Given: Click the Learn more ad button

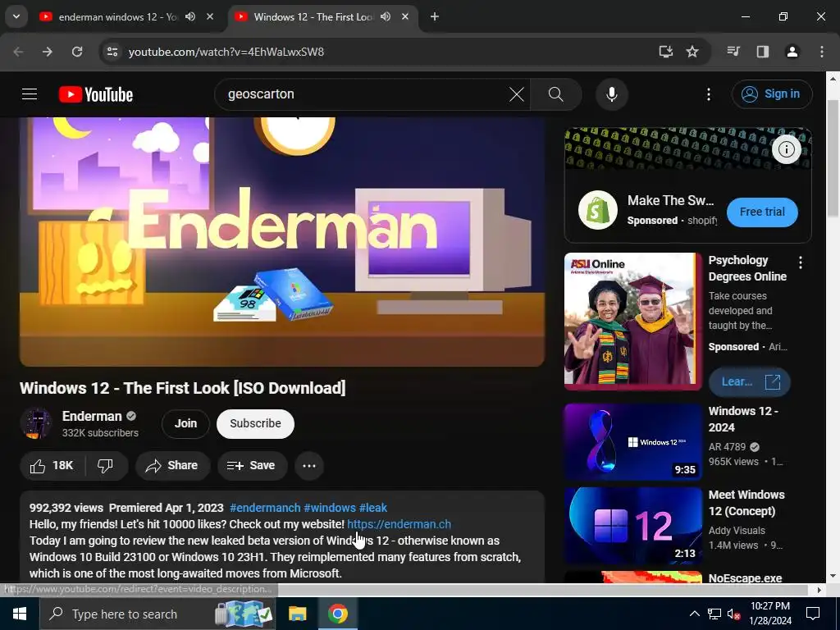Looking at the screenshot, I should coord(749,382).
